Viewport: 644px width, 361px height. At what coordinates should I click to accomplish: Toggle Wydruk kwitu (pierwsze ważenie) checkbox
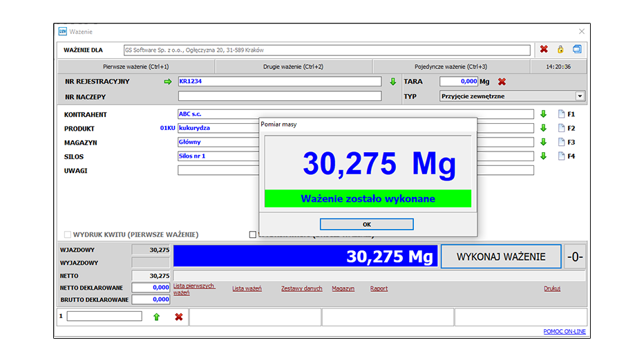click(68, 234)
